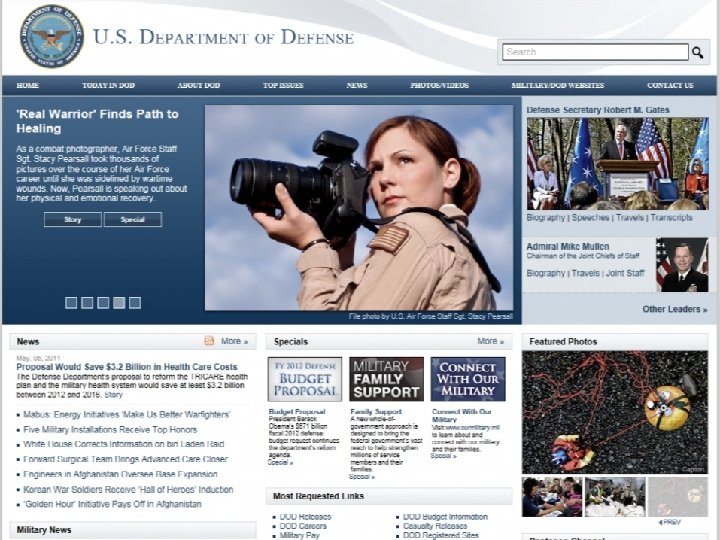Open TOP ISSUES menu
720x540 pixels.
pyautogui.click(x=283, y=85)
